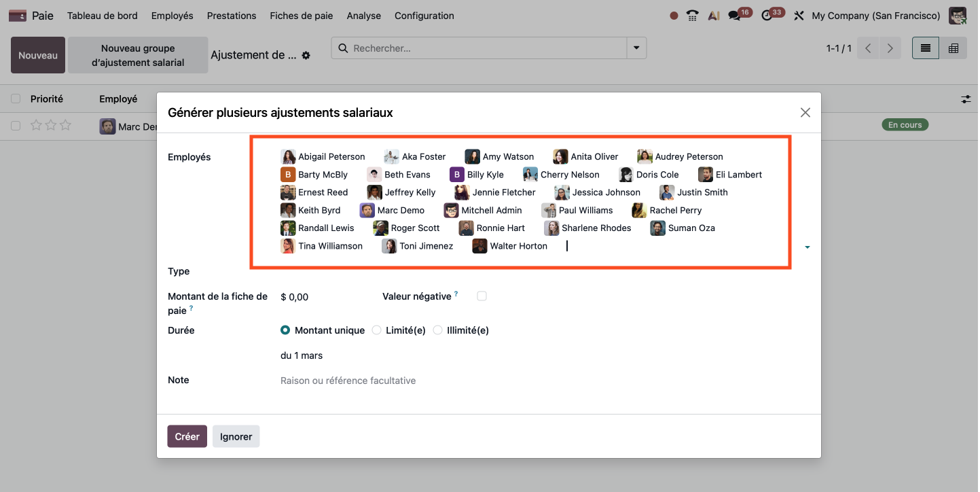Switch to list view icon
This screenshot has height=492, width=980.
point(925,48)
